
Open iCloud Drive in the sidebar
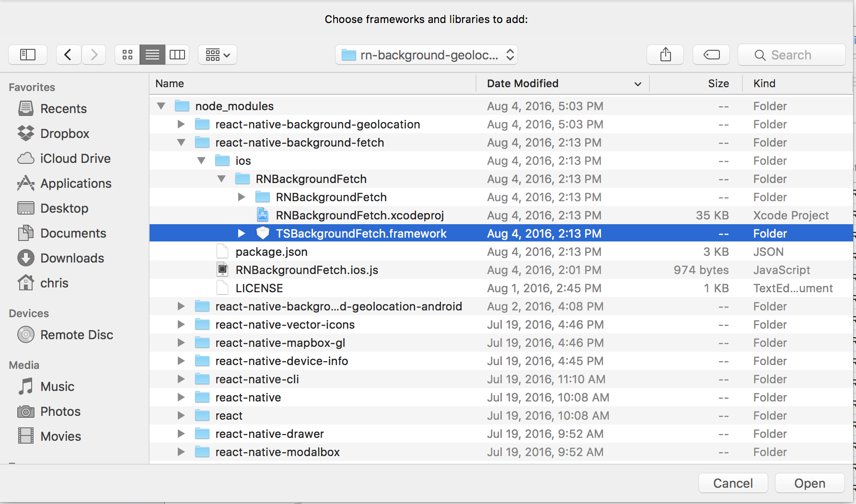click(75, 159)
